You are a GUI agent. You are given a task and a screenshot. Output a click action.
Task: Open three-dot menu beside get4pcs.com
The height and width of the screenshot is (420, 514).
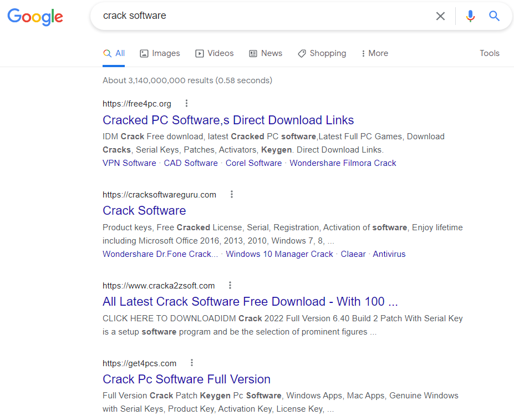pos(192,363)
